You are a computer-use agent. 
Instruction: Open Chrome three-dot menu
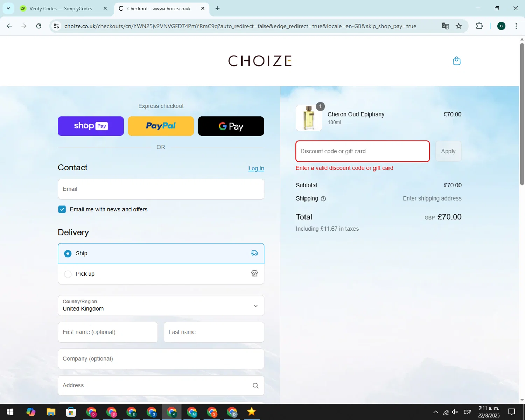516,26
